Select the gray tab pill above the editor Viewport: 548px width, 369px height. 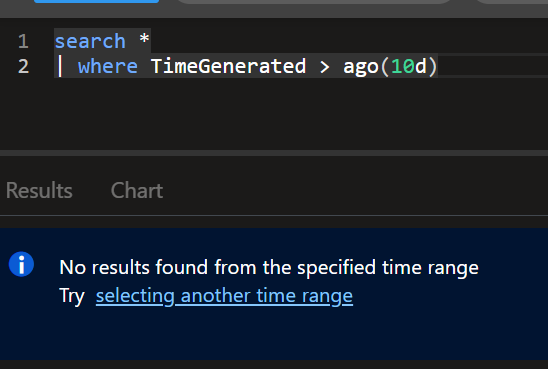click(315, 2)
